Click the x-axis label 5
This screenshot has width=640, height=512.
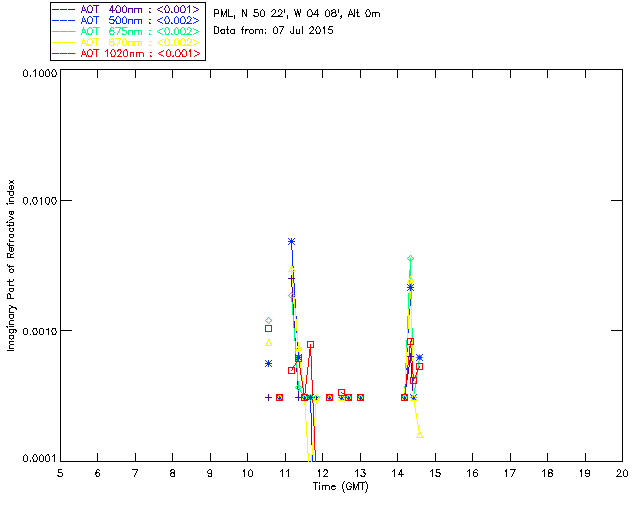(x=60, y=473)
